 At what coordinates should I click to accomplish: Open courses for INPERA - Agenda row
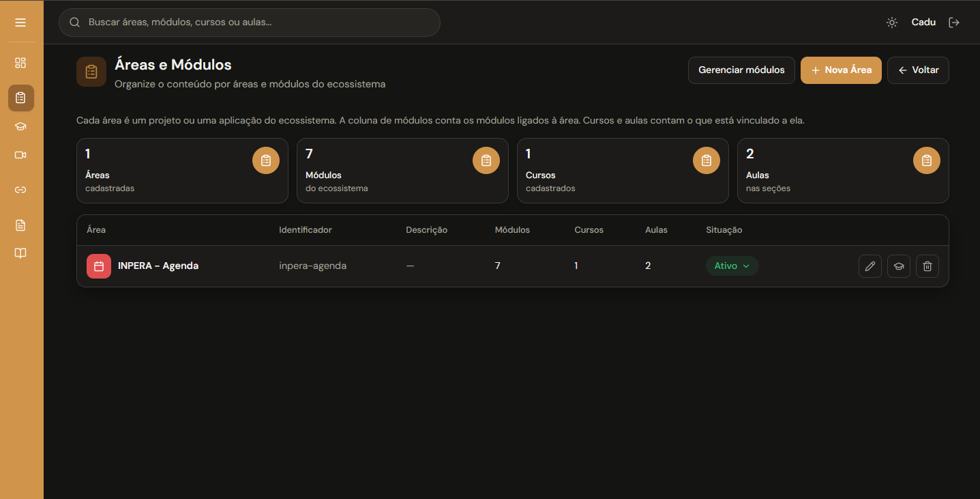pyautogui.click(x=899, y=266)
